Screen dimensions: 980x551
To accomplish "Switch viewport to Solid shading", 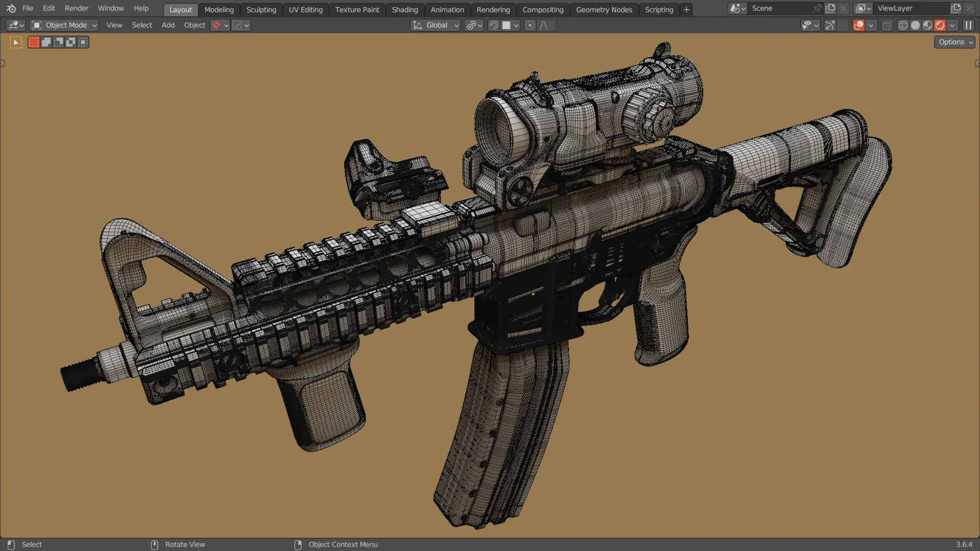I will click(915, 25).
